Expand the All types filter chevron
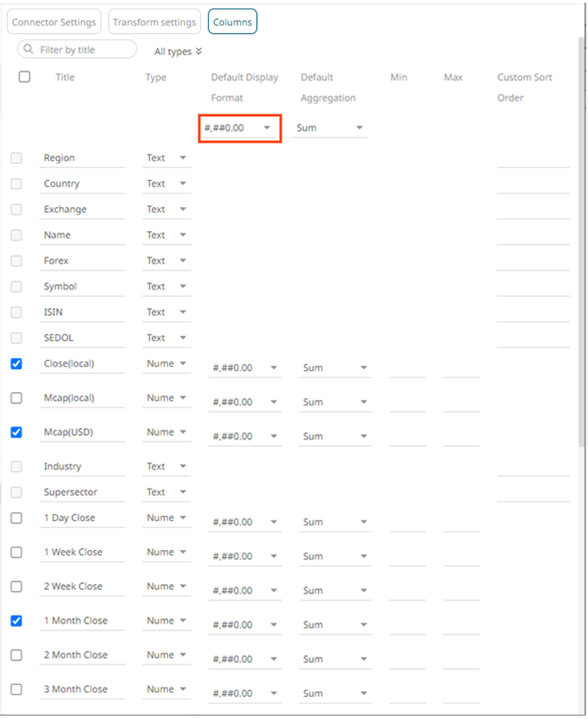The height and width of the screenshot is (719, 588). (x=199, y=52)
